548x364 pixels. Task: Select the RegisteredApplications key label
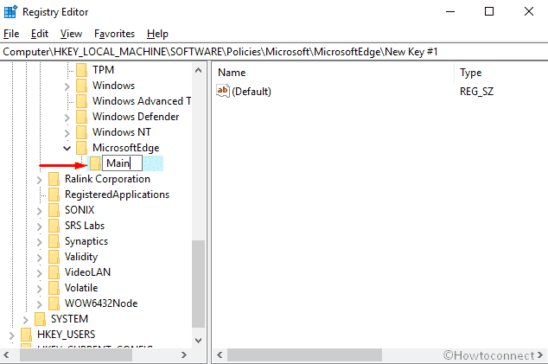tap(117, 194)
